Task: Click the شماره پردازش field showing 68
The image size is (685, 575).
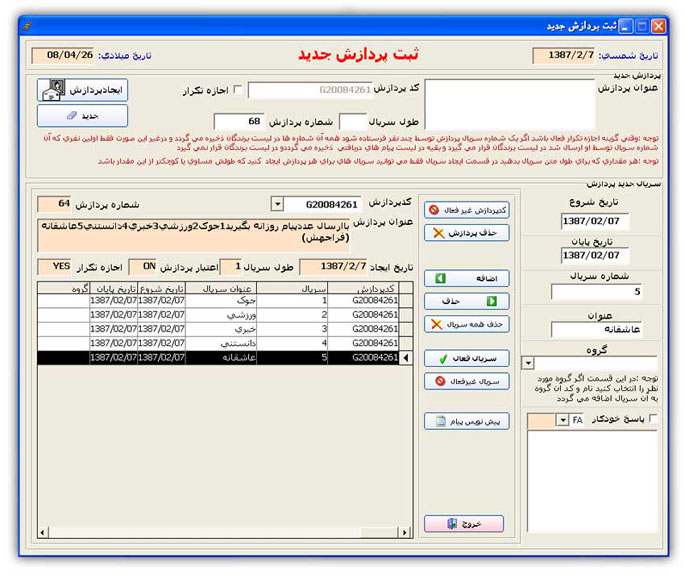Action: pyautogui.click(x=239, y=121)
